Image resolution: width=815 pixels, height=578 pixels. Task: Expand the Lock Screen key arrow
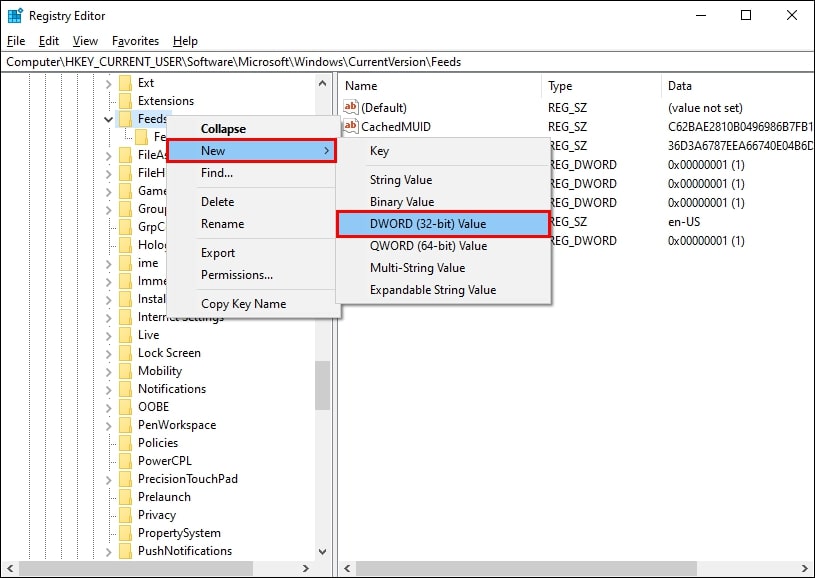coord(108,353)
